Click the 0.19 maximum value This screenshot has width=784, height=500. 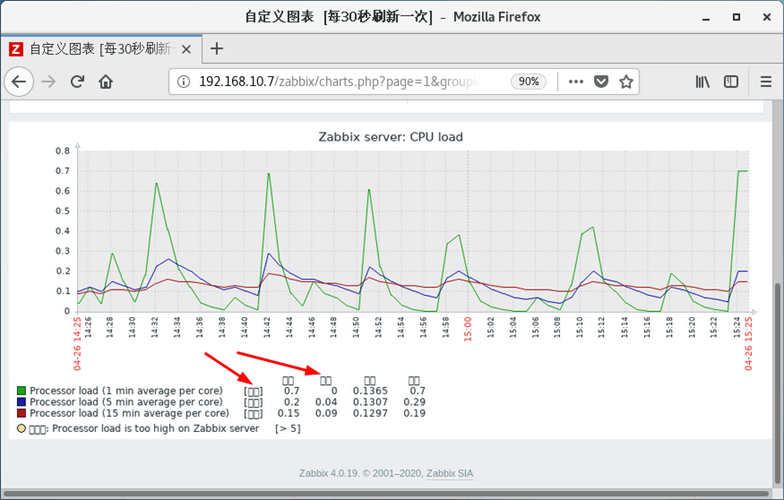414,414
